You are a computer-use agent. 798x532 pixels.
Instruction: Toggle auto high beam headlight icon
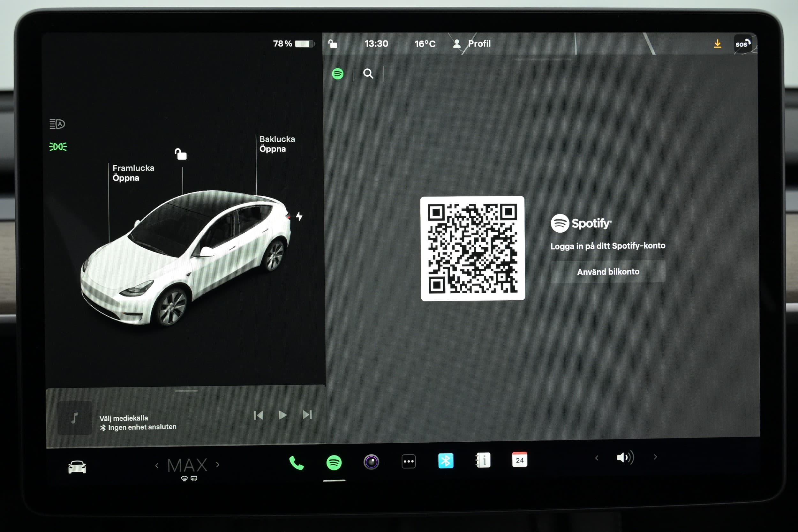pyautogui.click(x=57, y=124)
